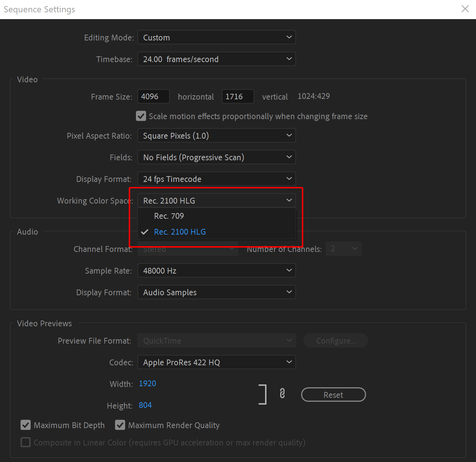The image size is (476, 462).
Task: Click the Reset button
Action: tap(333, 395)
